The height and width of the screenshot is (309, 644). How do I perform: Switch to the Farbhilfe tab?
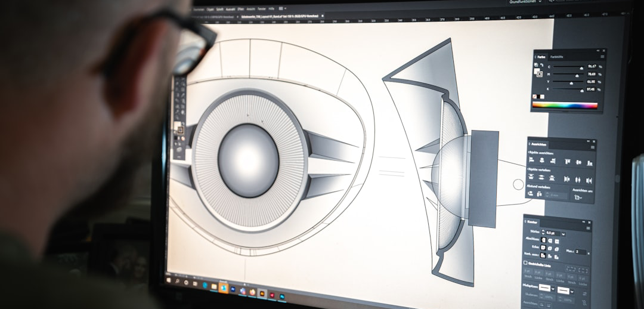tap(556, 57)
